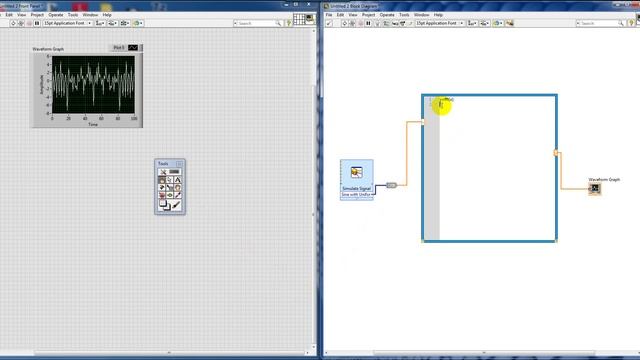Click Run arrow in Front Panel toolbar
640x360 pixels.
tap(13, 23)
